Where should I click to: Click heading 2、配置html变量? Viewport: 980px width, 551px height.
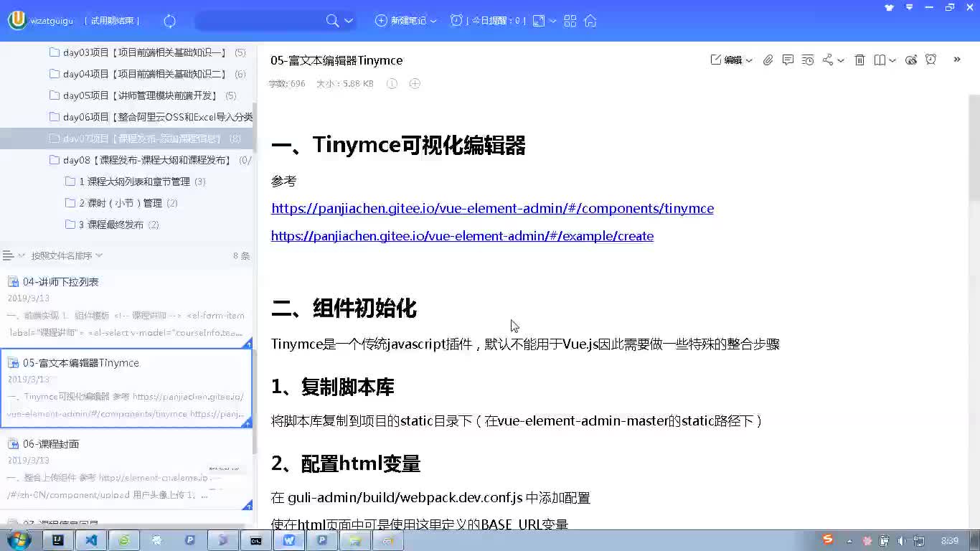pyautogui.click(x=345, y=464)
